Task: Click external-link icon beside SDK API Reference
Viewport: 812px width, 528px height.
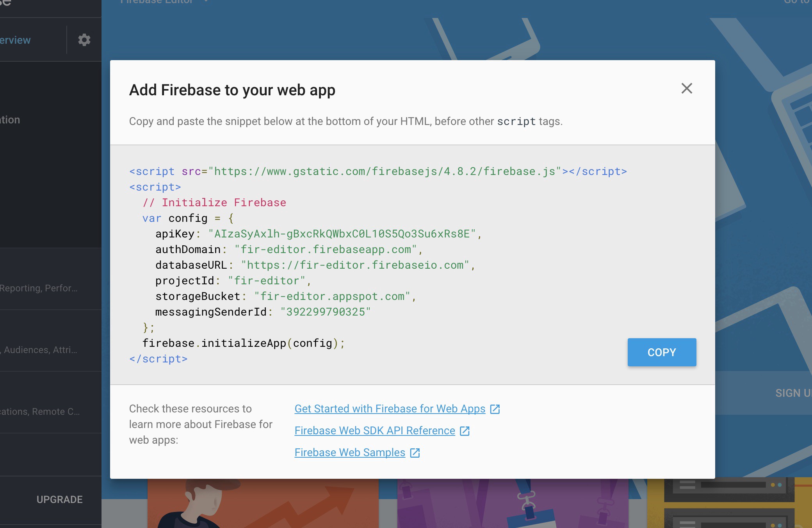Action: [x=465, y=431]
